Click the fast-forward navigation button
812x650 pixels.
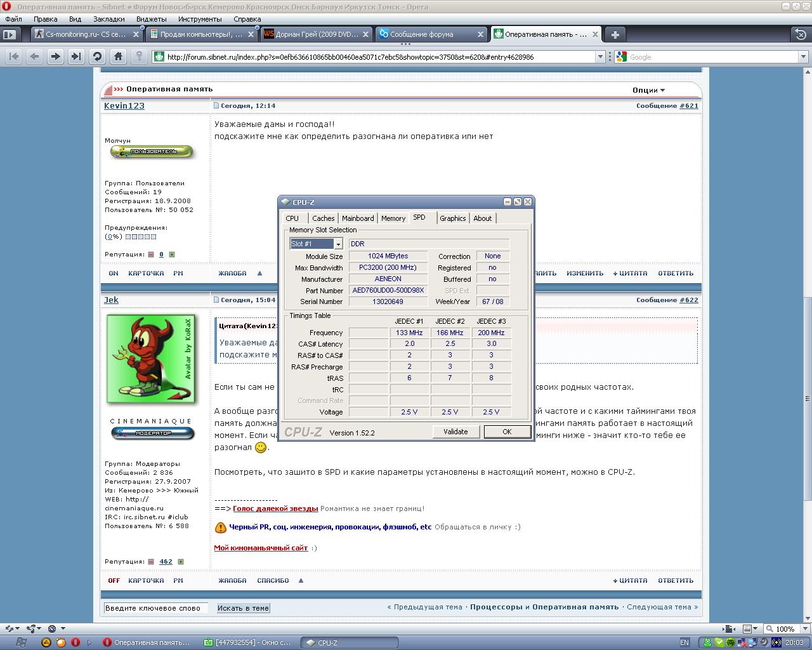pos(76,56)
